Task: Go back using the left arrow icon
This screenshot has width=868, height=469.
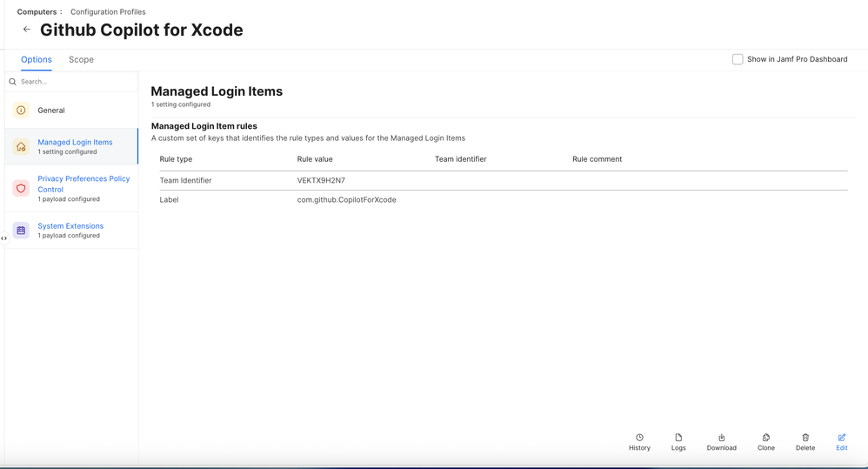Action: [x=27, y=30]
